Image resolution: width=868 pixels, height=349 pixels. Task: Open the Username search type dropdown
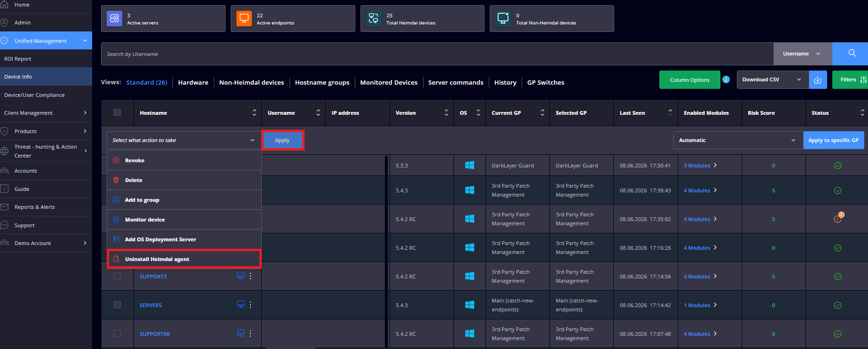coord(803,54)
